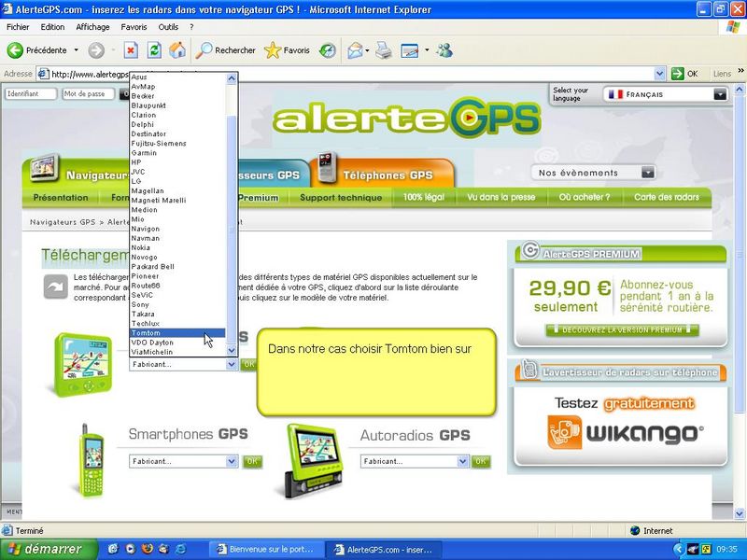Screen dimensions: 747x560
Task: Open the Support technique page
Action: point(341,197)
